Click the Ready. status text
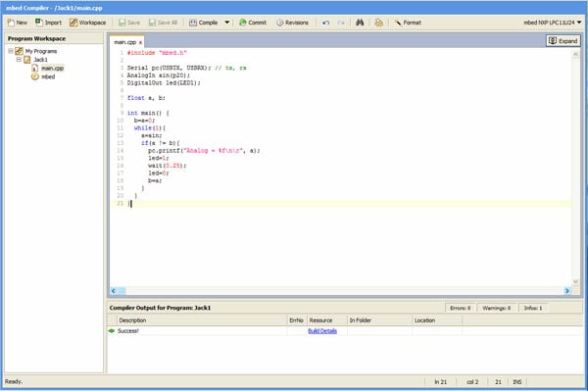This screenshot has height=391, width=588. 14,381
